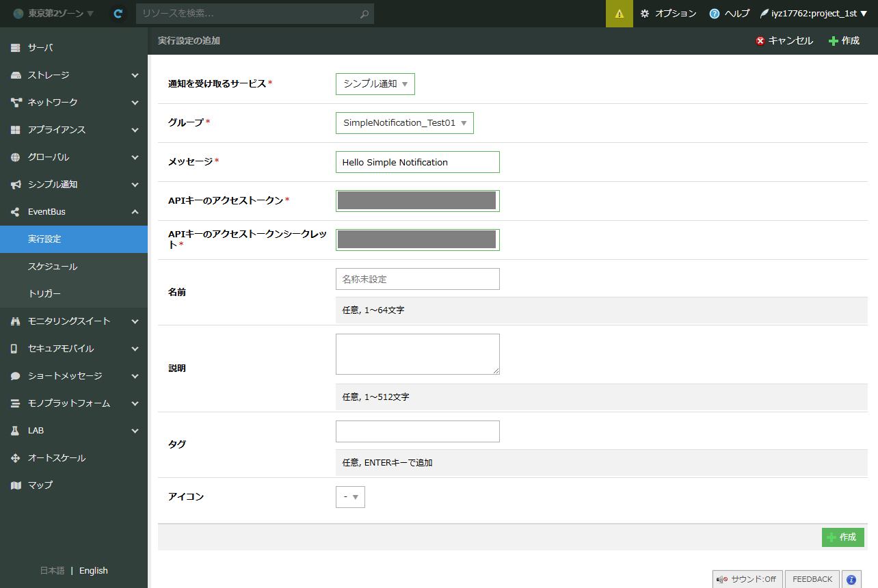Viewport: 878px width, 588px height.
Task: Open the Server section in sidebar
Action: point(40,48)
